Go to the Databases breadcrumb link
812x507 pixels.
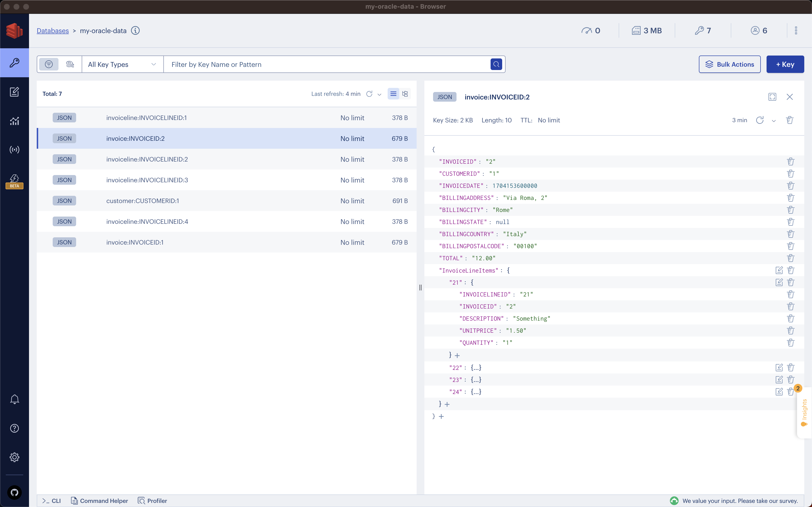tap(53, 31)
